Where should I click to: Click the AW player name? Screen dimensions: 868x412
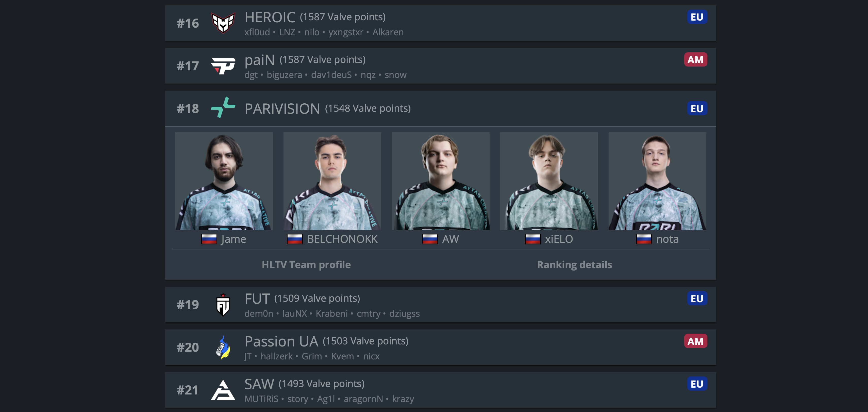point(450,239)
